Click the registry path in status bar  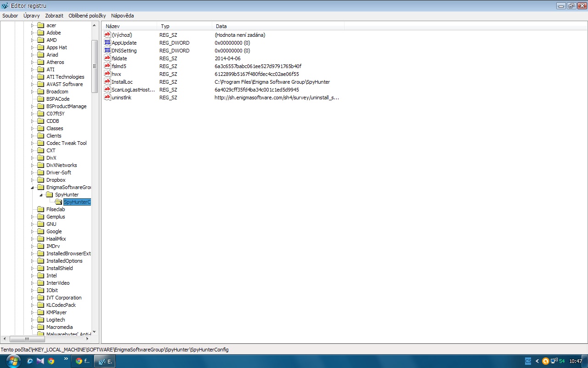tap(115, 350)
